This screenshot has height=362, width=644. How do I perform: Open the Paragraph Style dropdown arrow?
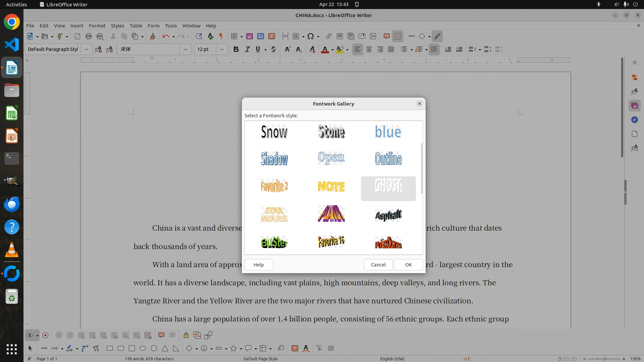(x=86, y=49)
